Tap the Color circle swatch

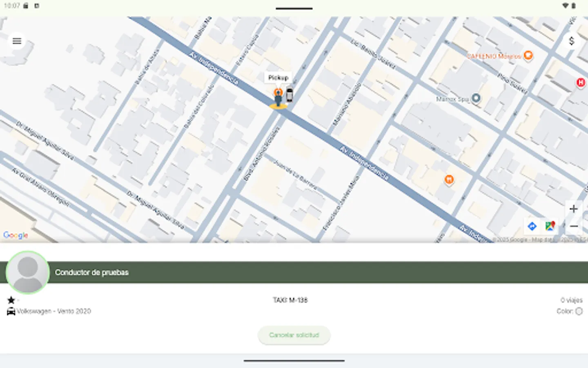(x=579, y=311)
